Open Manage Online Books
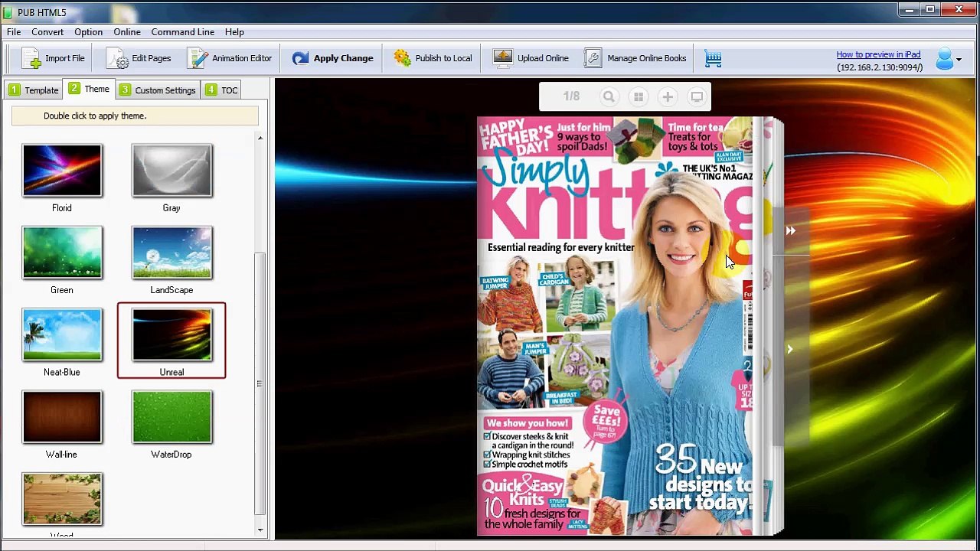Image resolution: width=980 pixels, height=551 pixels. coord(635,58)
